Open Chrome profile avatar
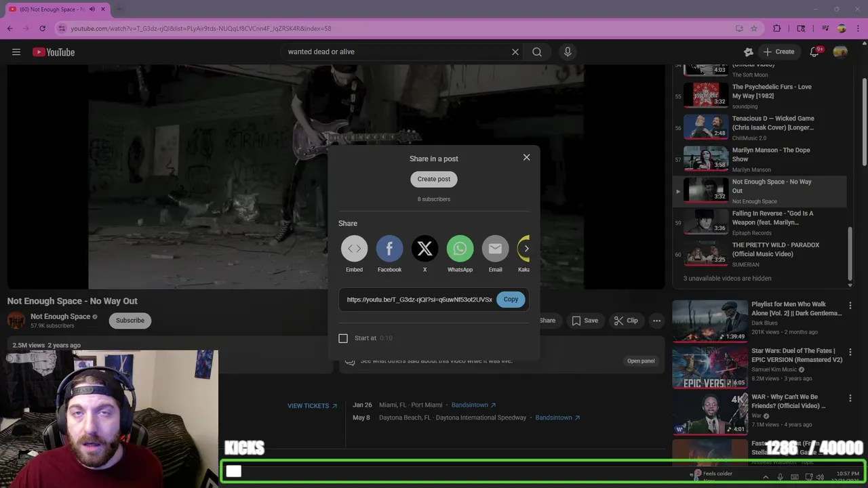868x488 pixels. (x=842, y=28)
